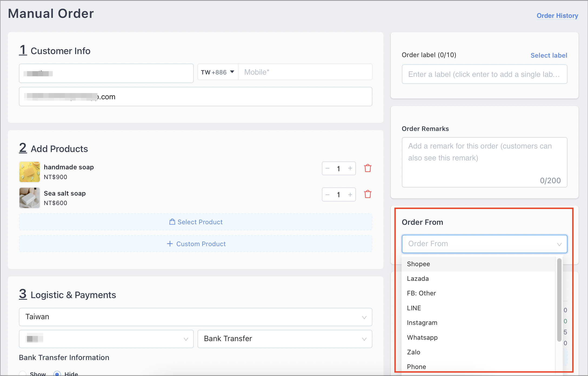This screenshot has height=376, width=588.
Task: Click the Sea salt soap product thumbnail
Action: click(x=29, y=198)
